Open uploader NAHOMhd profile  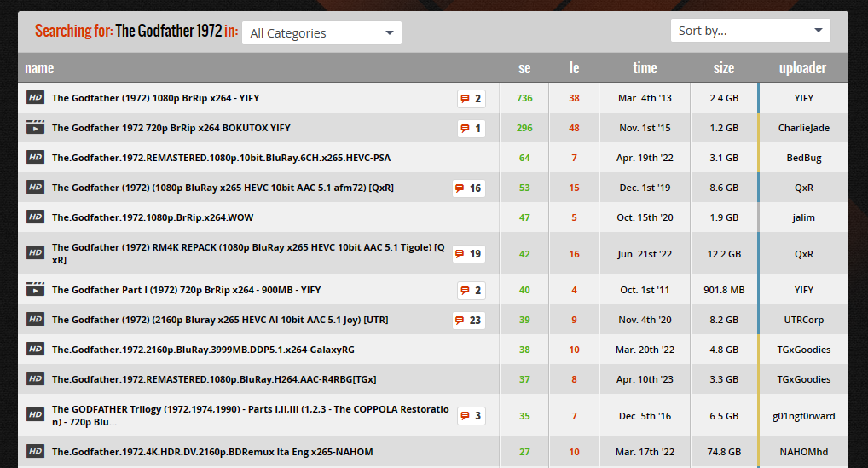point(804,452)
